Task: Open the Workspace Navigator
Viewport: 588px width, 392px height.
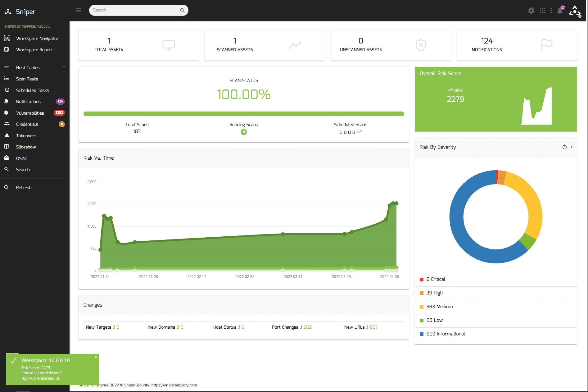Action: 37,39
